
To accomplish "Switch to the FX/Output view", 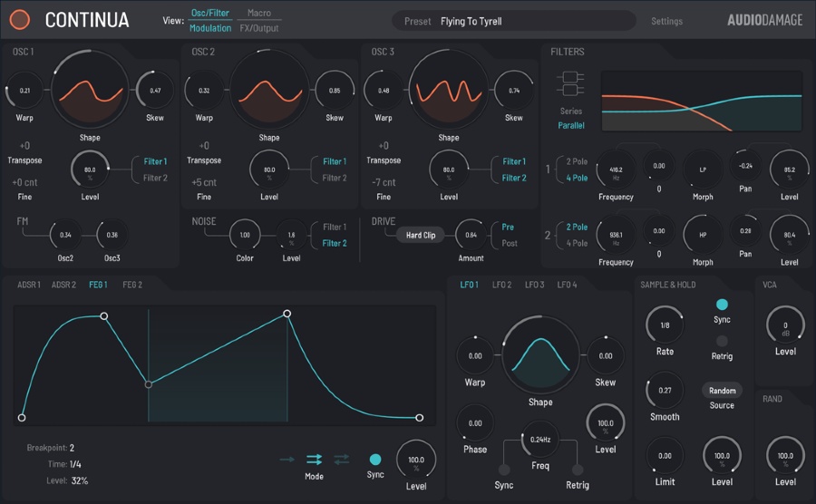I will [259, 28].
